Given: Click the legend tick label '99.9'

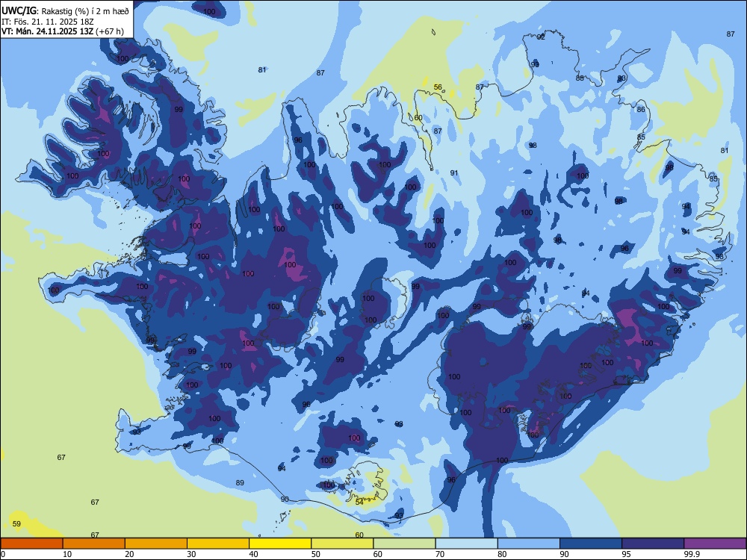Looking at the screenshot, I should (692, 554).
